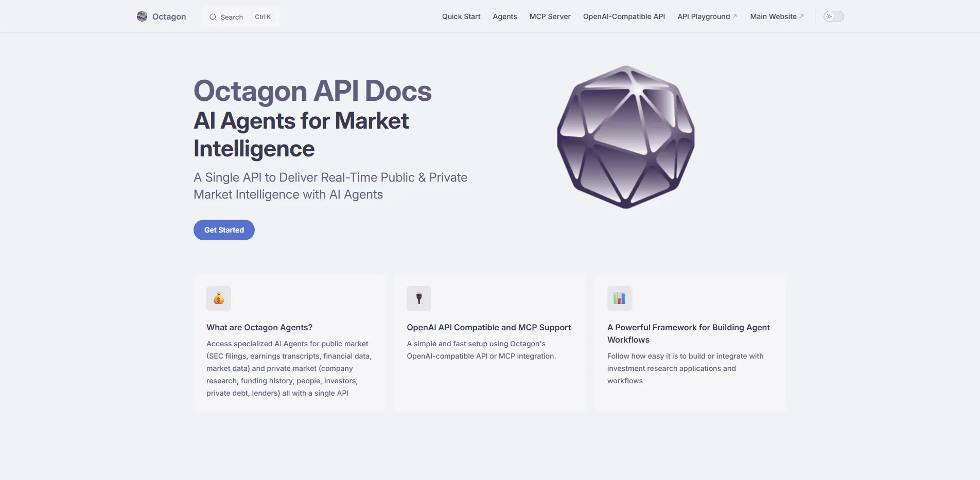Click the search magnifier icon
This screenshot has width=980, height=480.
click(x=213, y=16)
